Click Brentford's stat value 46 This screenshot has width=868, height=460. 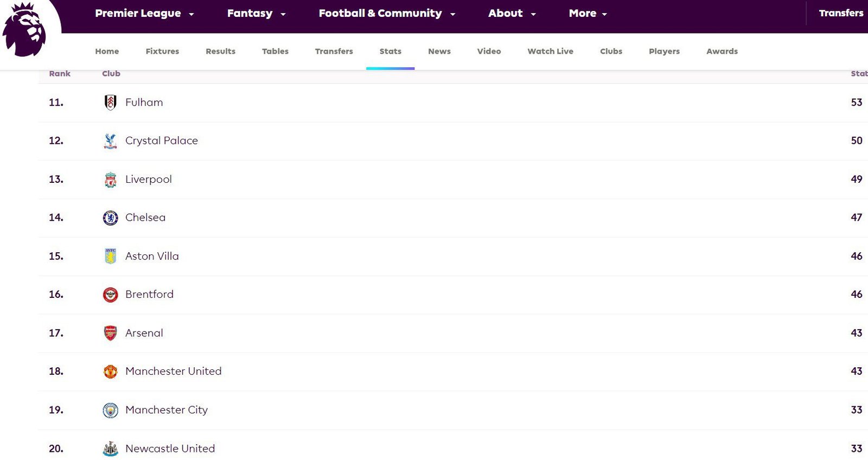tap(856, 295)
